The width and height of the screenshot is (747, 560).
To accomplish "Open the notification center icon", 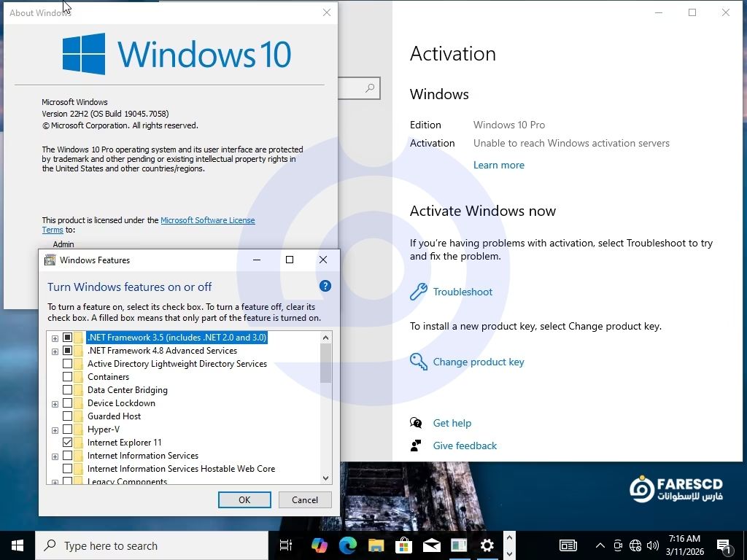I will click(x=724, y=545).
